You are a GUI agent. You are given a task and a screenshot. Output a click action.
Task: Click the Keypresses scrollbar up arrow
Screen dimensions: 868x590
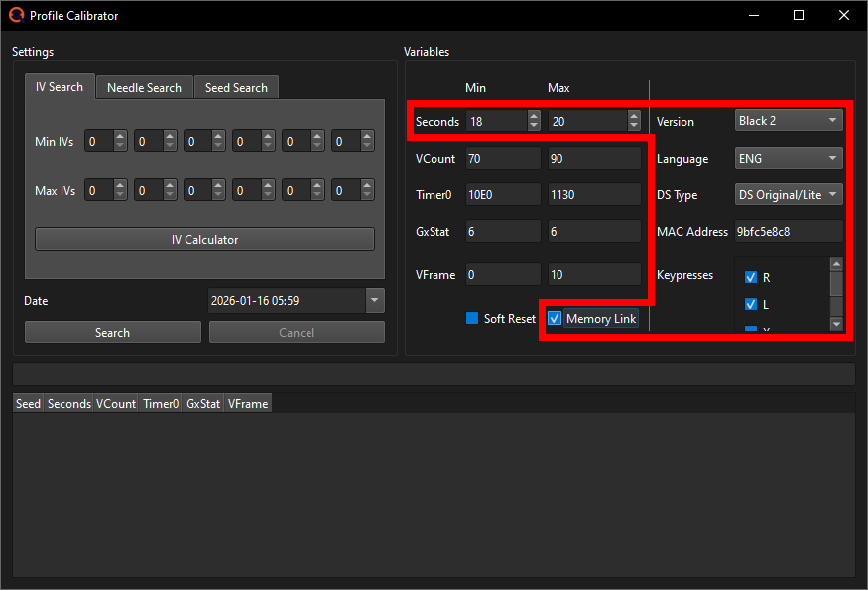click(836, 264)
